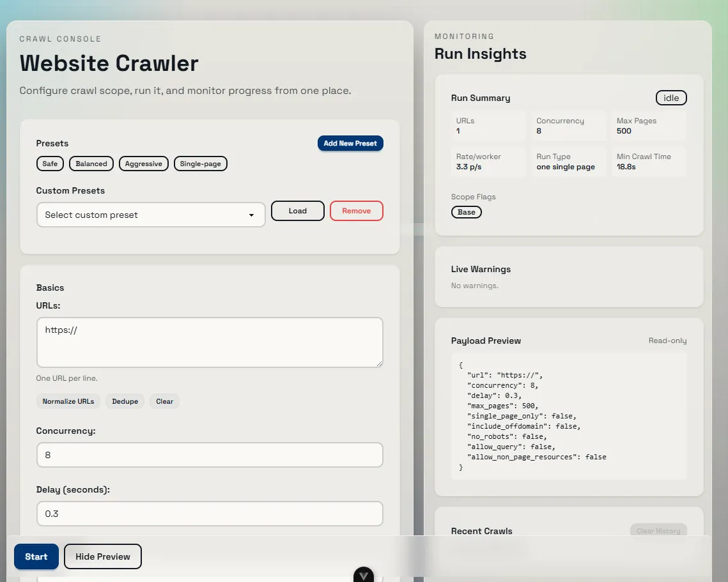The height and width of the screenshot is (582, 728).
Task: Click the Read-only label
Action: 667,341
